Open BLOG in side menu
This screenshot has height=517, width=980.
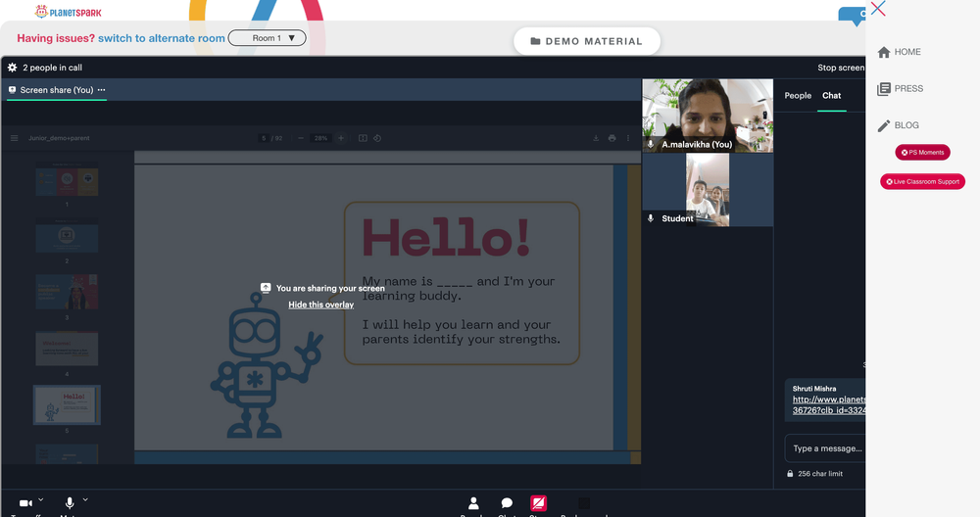point(906,125)
